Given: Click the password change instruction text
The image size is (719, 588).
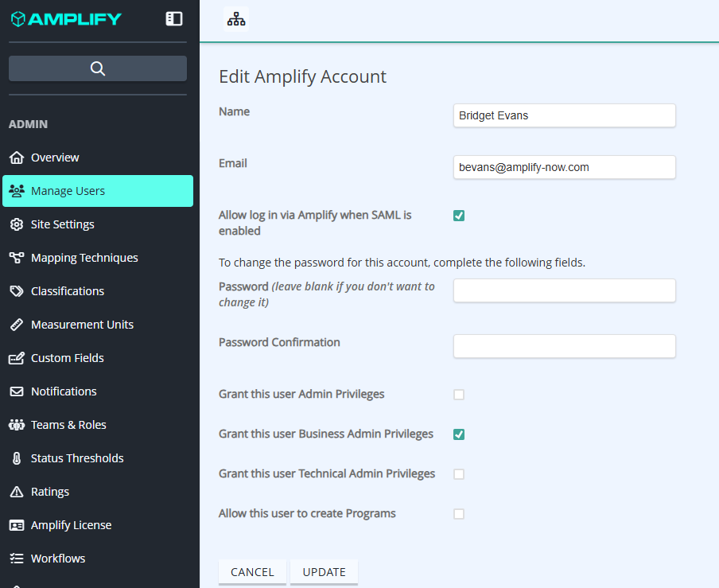Looking at the screenshot, I should pos(402,263).
